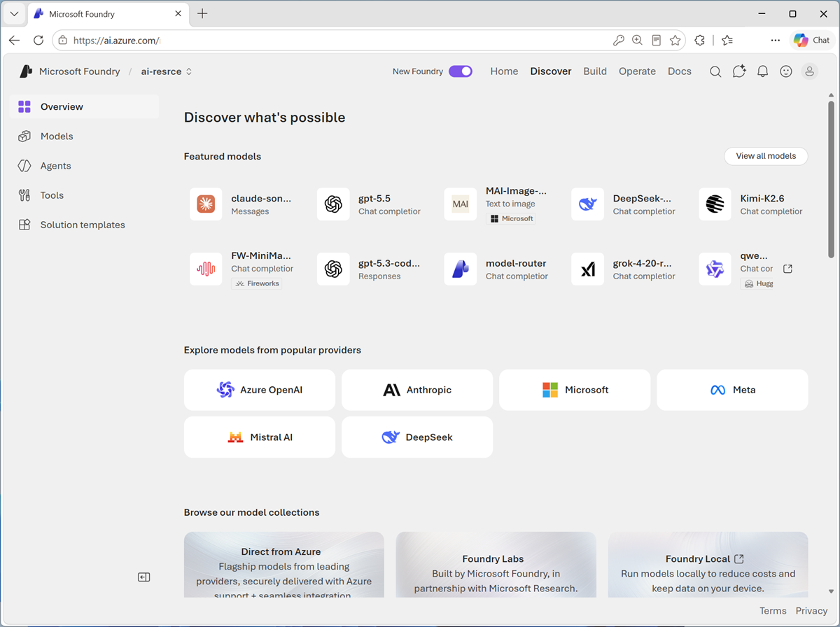This screenshot has width=840, height=627.
Task: Open Foundry Local collection card
Action: 708,565
